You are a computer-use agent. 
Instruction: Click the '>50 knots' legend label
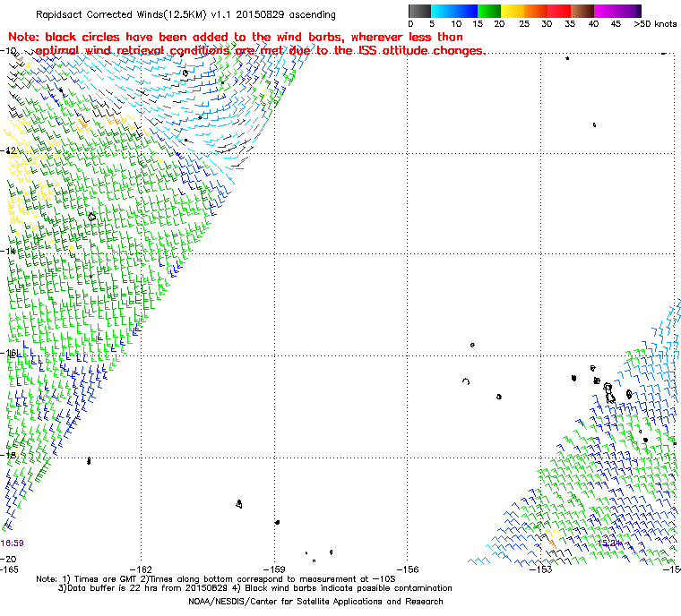click(x=655, y=24)
